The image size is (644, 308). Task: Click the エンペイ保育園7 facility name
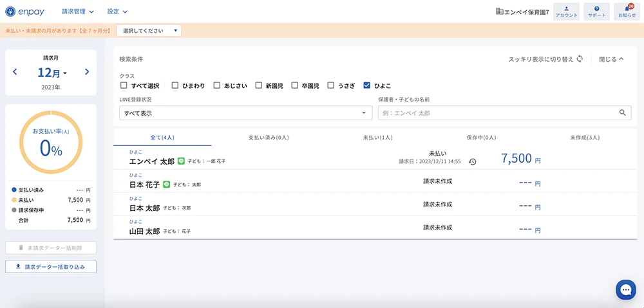click(527, 12)
